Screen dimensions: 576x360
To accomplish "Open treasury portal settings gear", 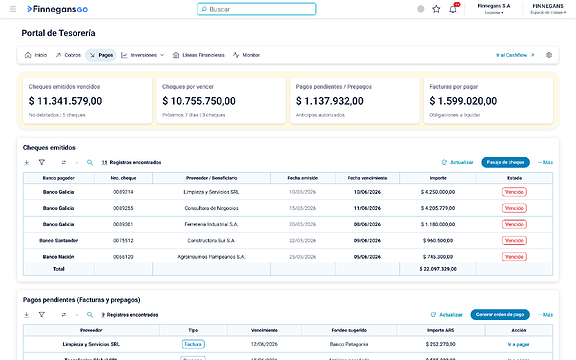I will click(549, 55).
